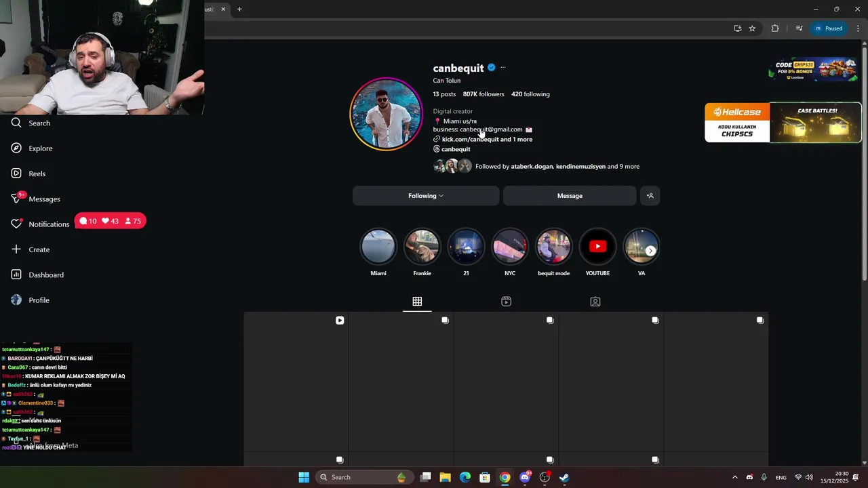Screen dimensions: 868x488
Task: Open profile options three-dot menu
Action: (502, 68)
